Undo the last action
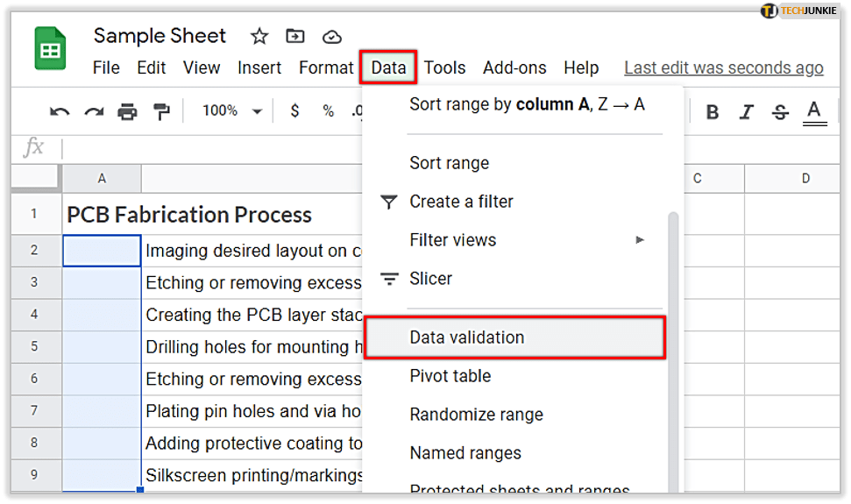Viewport: 851px width, 504px height. click(60, 111)
